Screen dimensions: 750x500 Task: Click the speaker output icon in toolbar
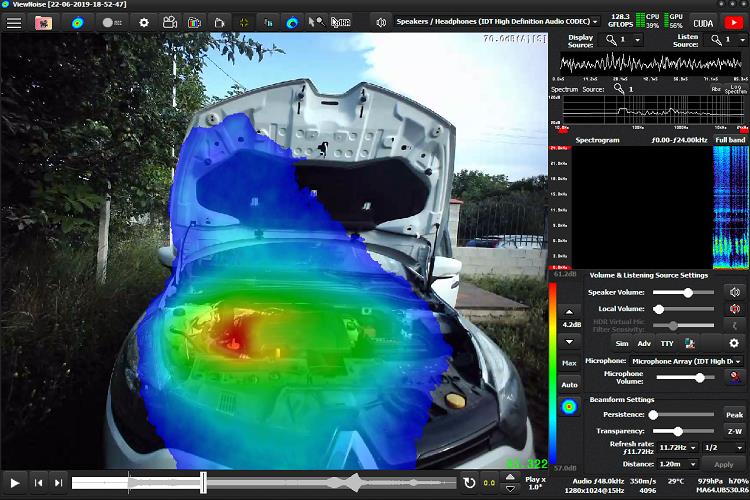(x=381, y=22)
